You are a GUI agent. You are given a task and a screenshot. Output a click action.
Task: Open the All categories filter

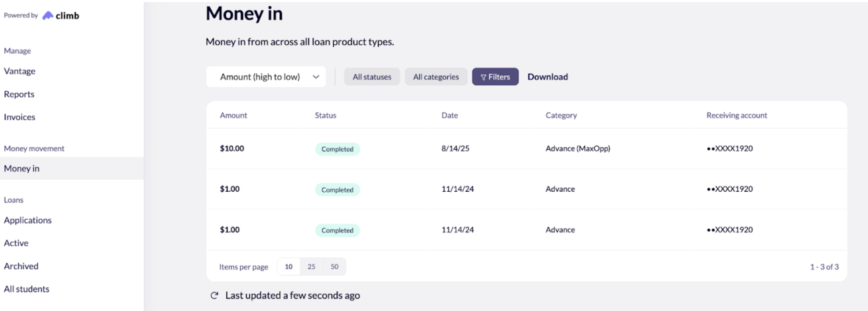[x=436, y=77]
